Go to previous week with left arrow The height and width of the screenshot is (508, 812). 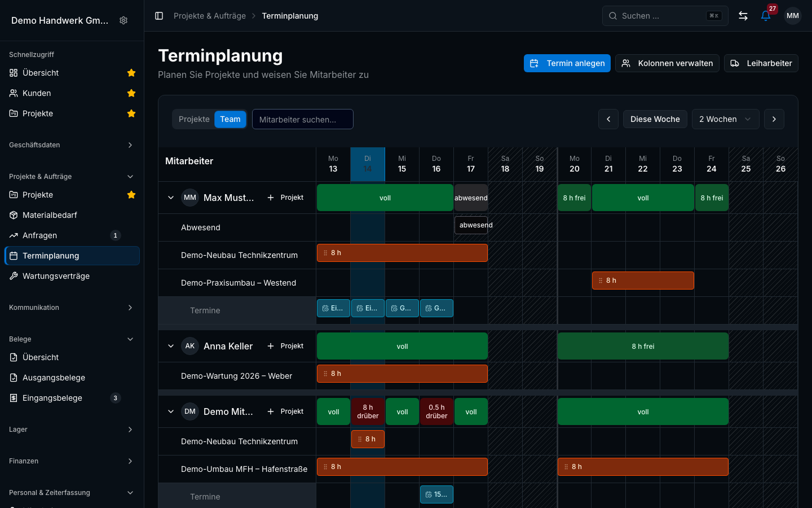point(608,119)
